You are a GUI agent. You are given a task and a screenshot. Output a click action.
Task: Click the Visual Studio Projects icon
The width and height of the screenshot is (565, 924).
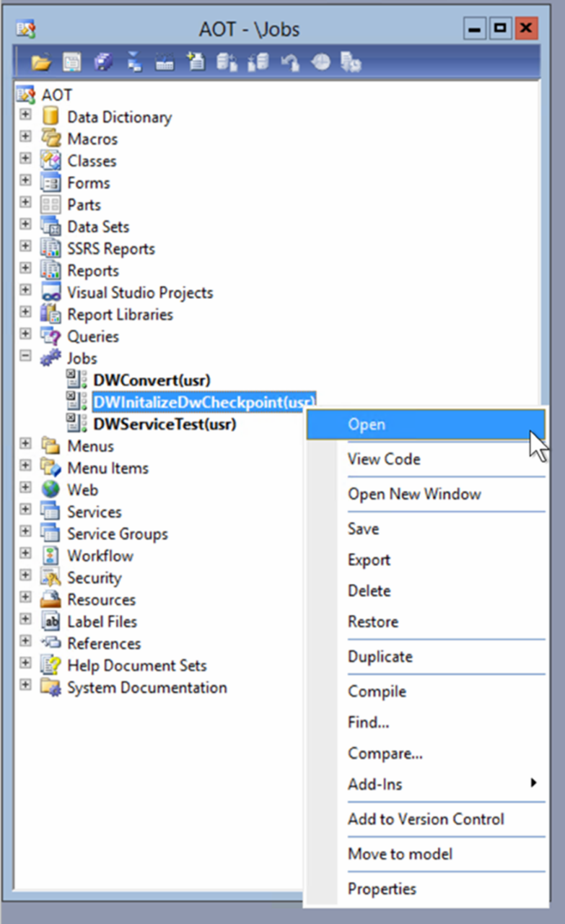[x=51, y=292]
